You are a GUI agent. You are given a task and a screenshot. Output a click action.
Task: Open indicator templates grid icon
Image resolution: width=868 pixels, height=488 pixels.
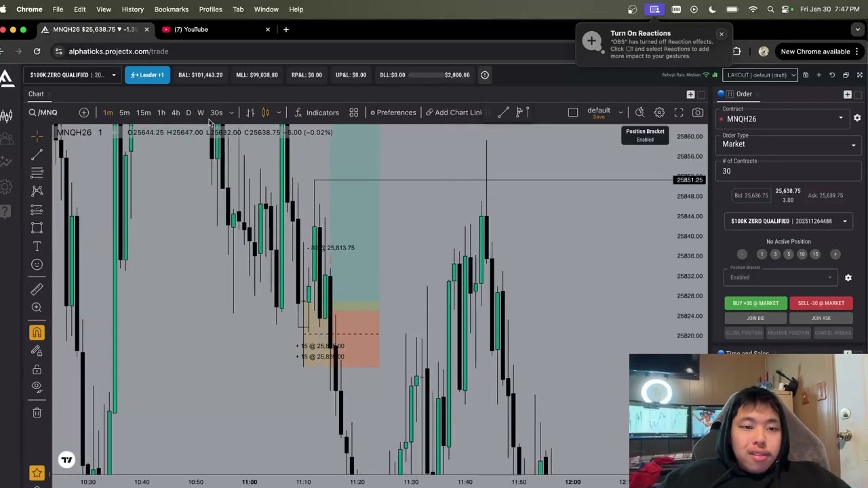(353, 113)
